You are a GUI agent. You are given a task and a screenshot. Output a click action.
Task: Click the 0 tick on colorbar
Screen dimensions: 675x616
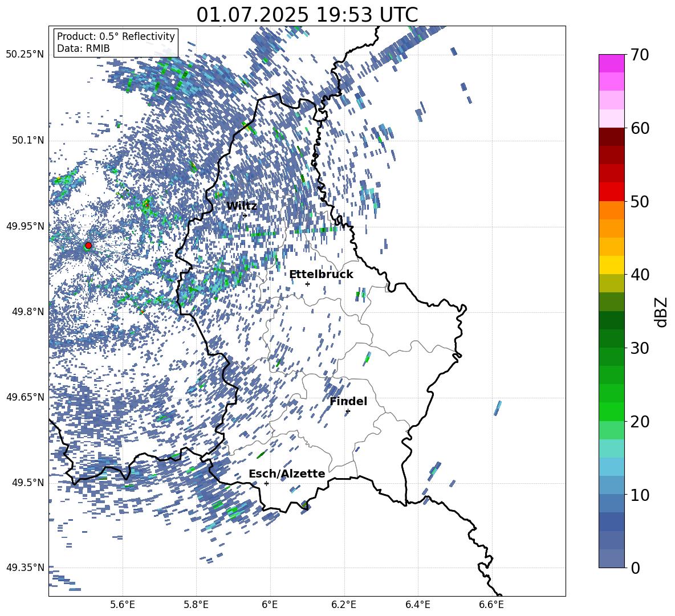pos(635,568)
